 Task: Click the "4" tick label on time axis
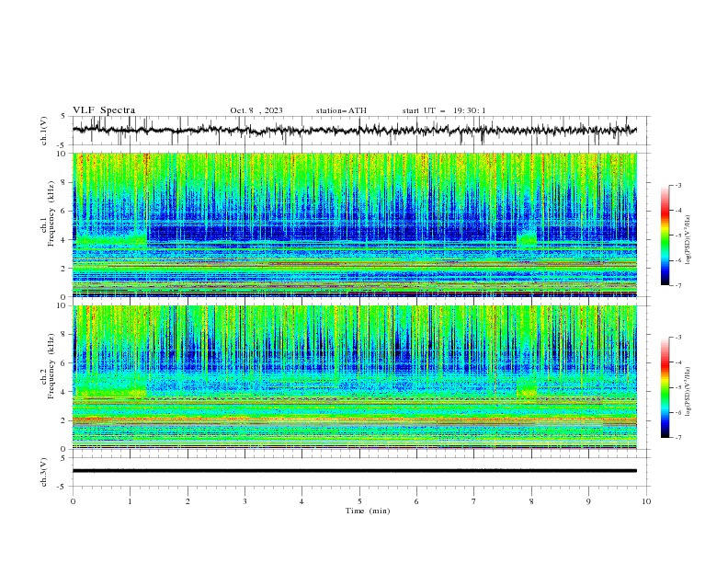[301, 501]
